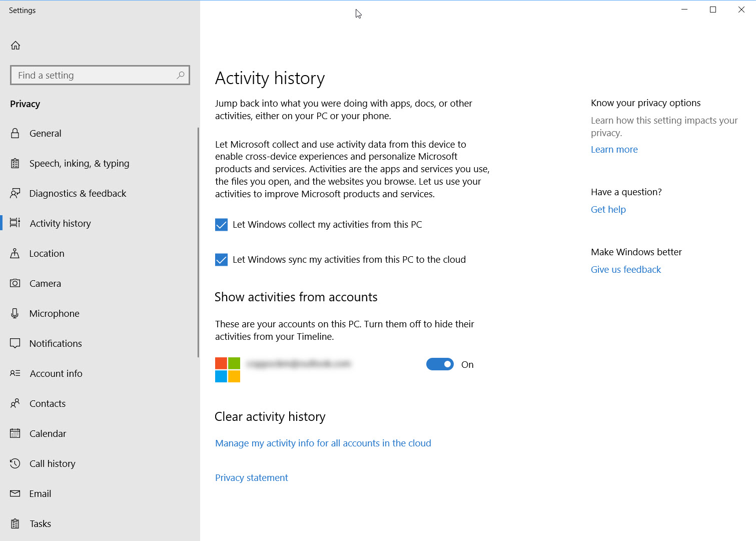Turn off the account activities toggle
Image resolution: width=756 pixels, height=541 pixels.
440,364
